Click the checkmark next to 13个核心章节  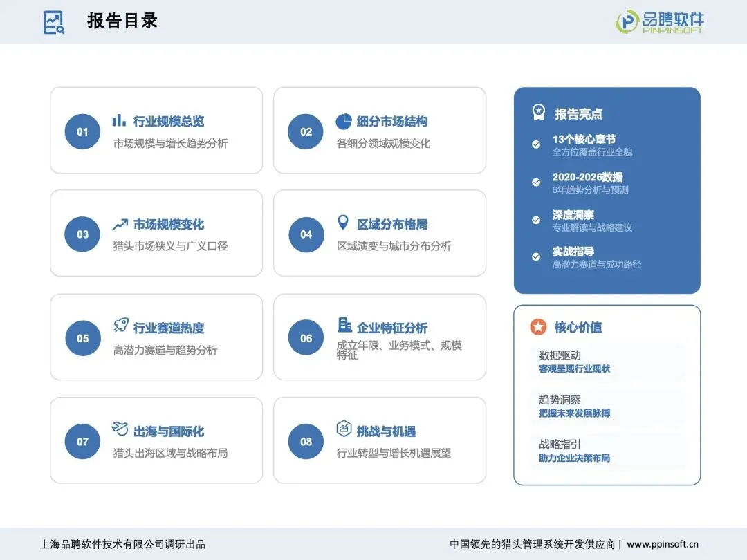point(536,144)
